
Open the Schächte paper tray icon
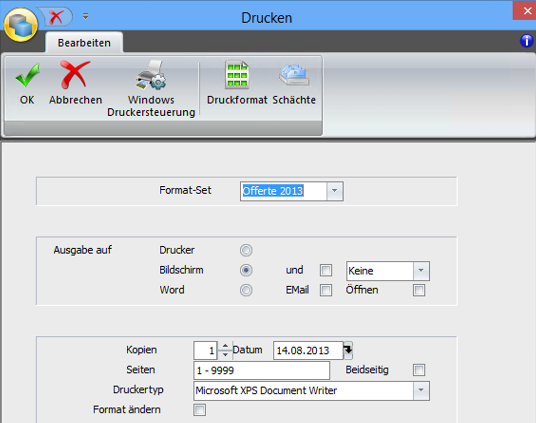pyautogui.click(x=294, y=75)
